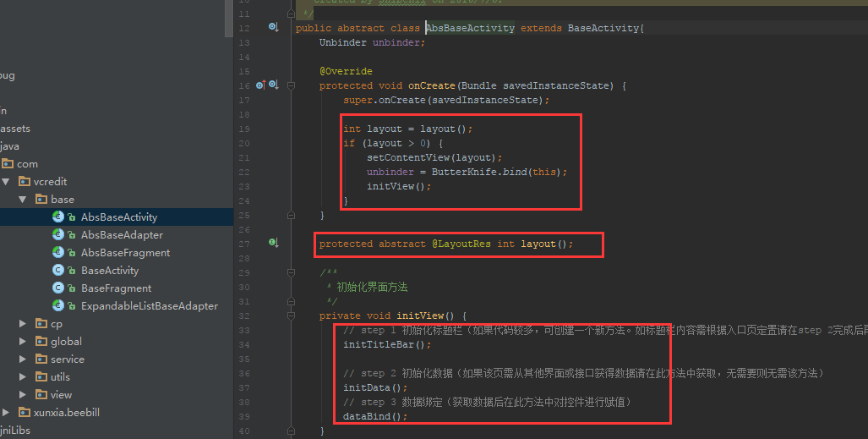Click the implemented-method gutter icon on line 27

coord(273,243)
